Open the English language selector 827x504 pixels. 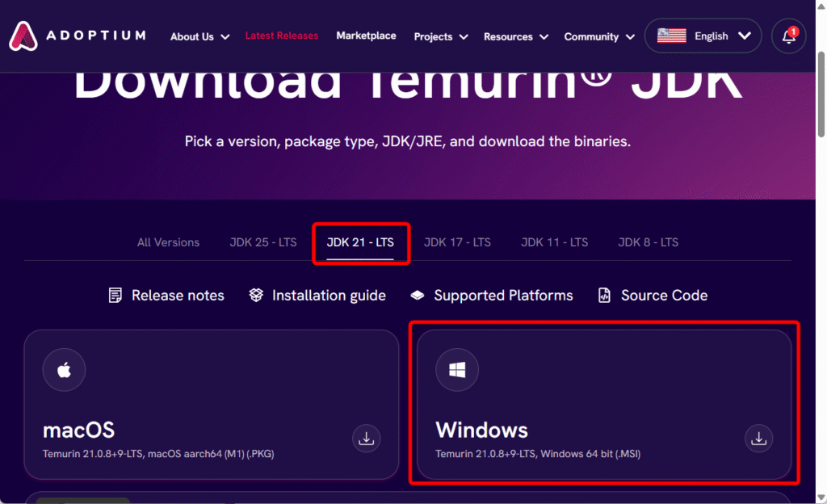(703, 36)
